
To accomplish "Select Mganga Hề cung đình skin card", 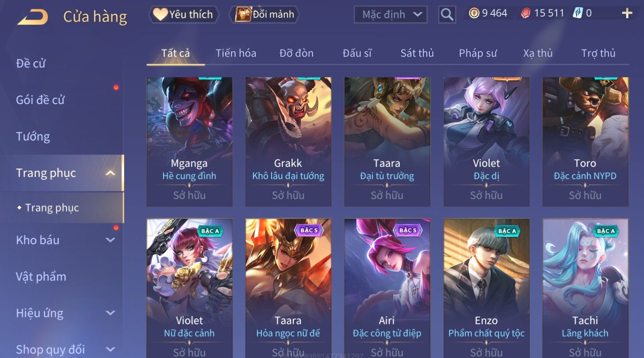I will [x=189, y=142].
